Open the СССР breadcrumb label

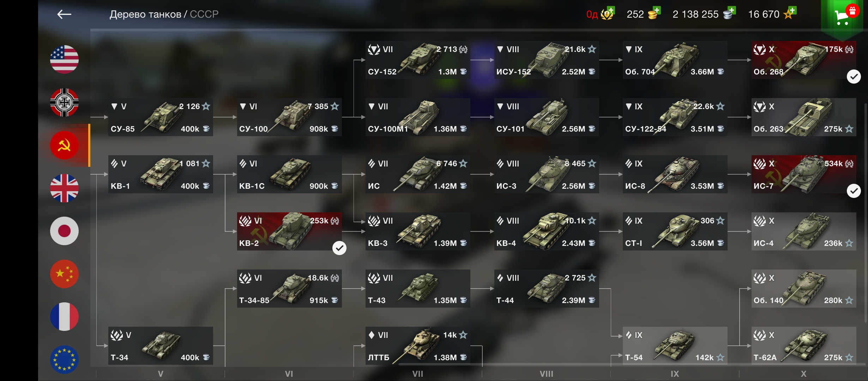tap(204, 14)
